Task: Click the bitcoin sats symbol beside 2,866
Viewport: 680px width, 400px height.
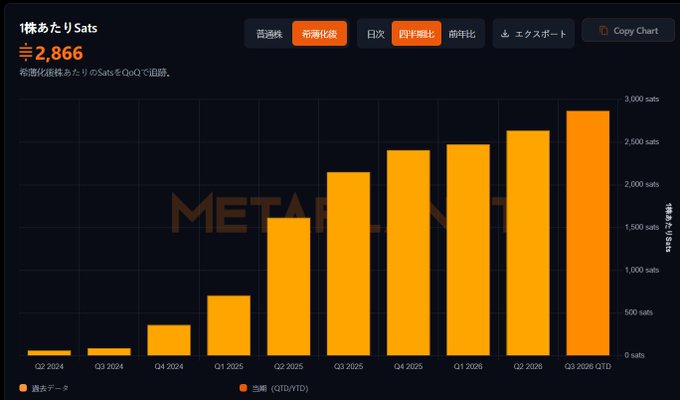Action: click(26, 53)
